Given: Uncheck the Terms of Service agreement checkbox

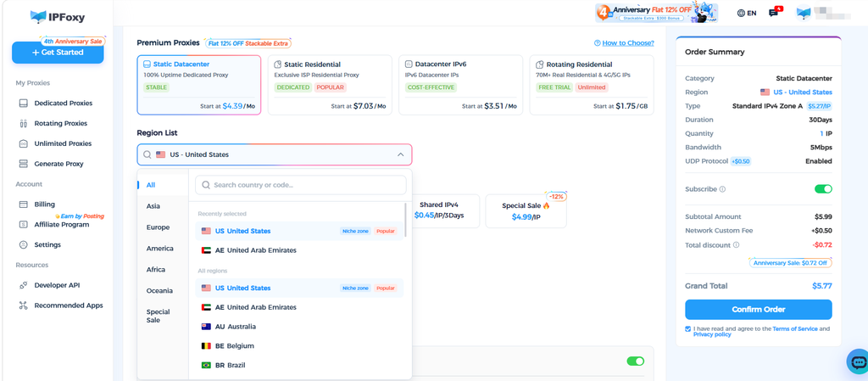Looking at the screenshot, I should point(687,328).
